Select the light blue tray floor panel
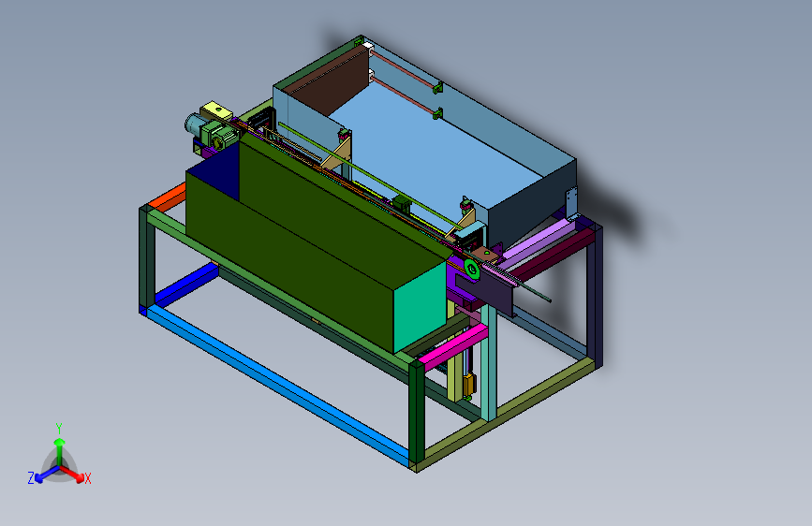The width and height of the screenshot is (812, 526). [435, 155]
